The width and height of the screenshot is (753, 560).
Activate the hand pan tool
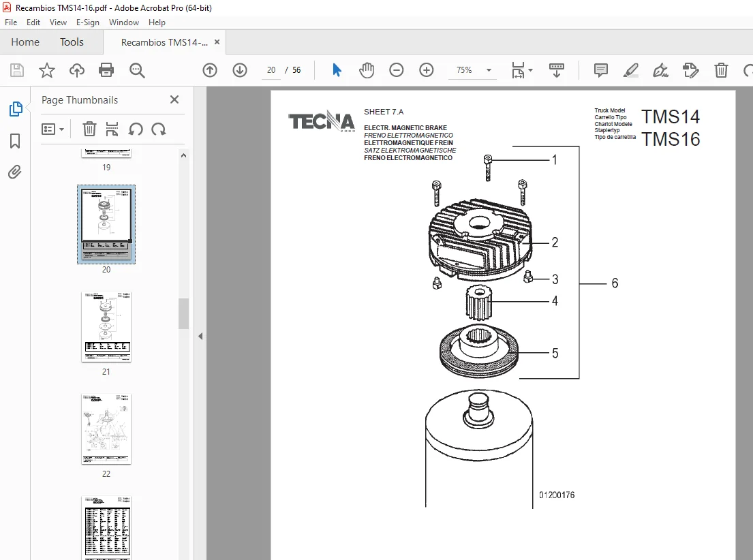[367, 70]
